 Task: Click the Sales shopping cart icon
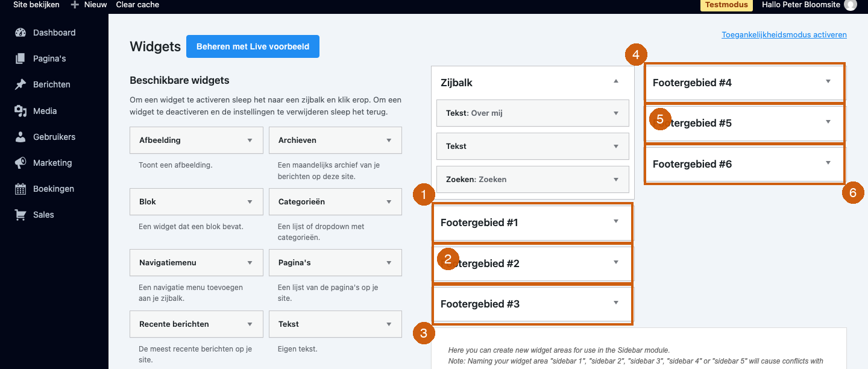20,215
